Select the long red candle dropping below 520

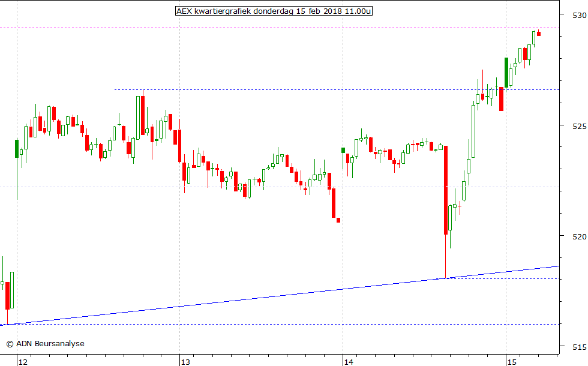pos(445,212)
